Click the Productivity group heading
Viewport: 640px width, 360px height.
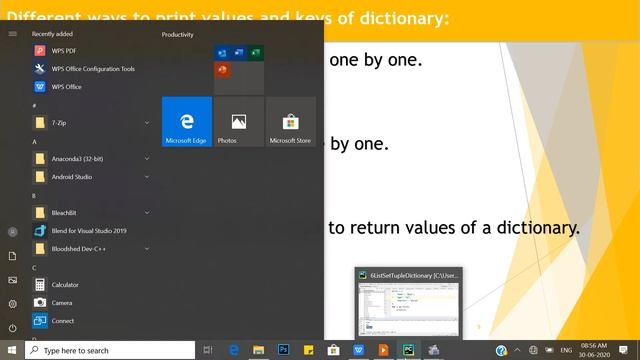178,35
